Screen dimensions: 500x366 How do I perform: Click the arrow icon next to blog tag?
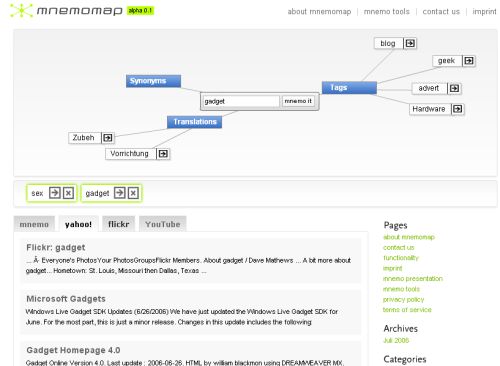410,43
